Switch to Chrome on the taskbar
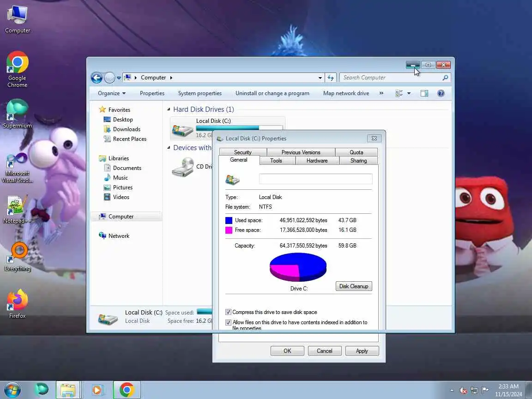Image resolution: width=532 pixels, height=399 pixels. 127,390
